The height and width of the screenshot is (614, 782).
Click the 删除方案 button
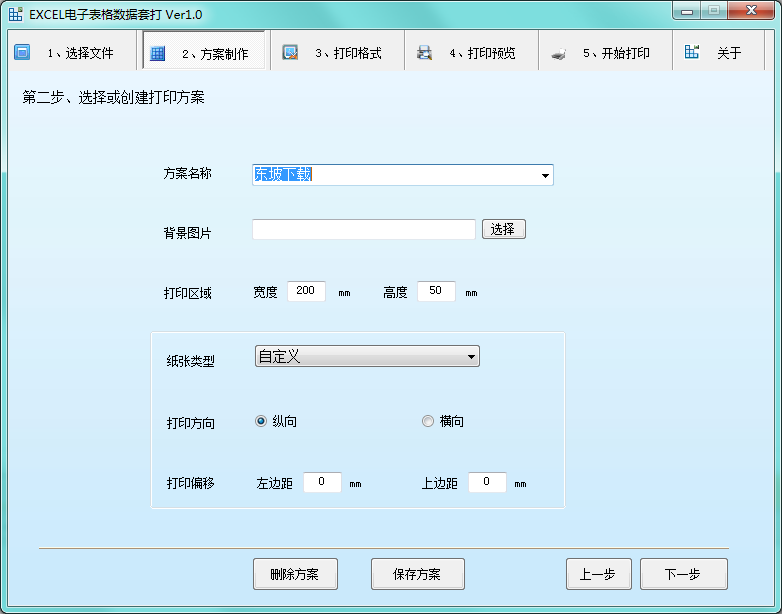click(x=295, y=574)
